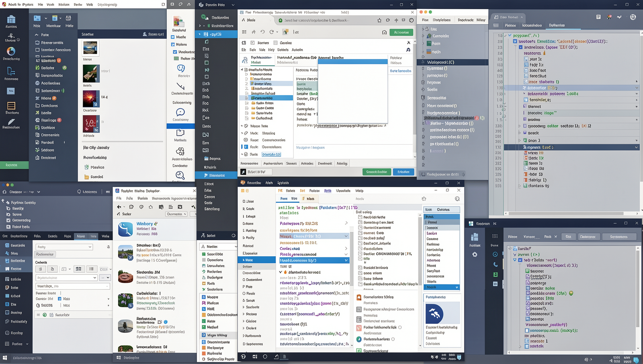
Task: Open the speech bubble icon in the middle icon column
Action: [x=180, y=112]
